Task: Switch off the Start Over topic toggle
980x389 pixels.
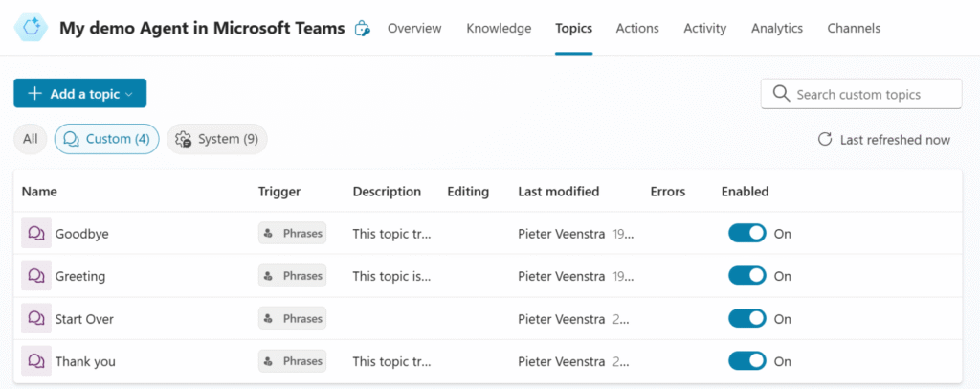Action: (746, 318)
